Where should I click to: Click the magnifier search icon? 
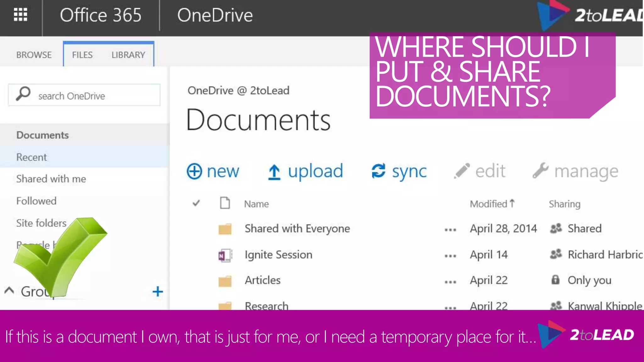pos(23,94)
